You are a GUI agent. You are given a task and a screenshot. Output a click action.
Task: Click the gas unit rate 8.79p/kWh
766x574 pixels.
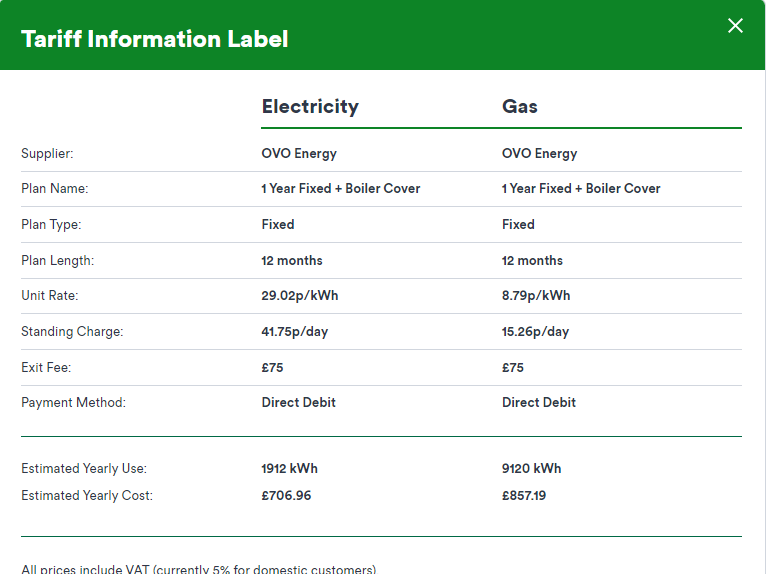pyautogui.click(x=536, y=296)
